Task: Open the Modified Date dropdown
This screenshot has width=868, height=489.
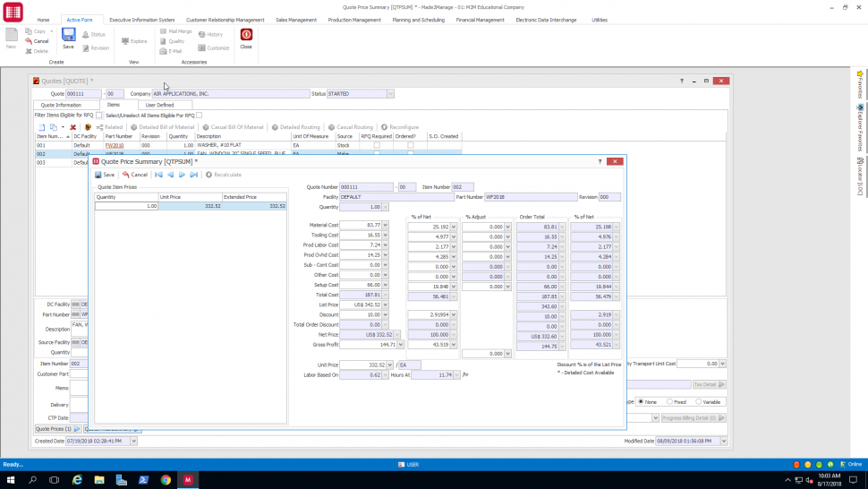Action: point(723,441)
